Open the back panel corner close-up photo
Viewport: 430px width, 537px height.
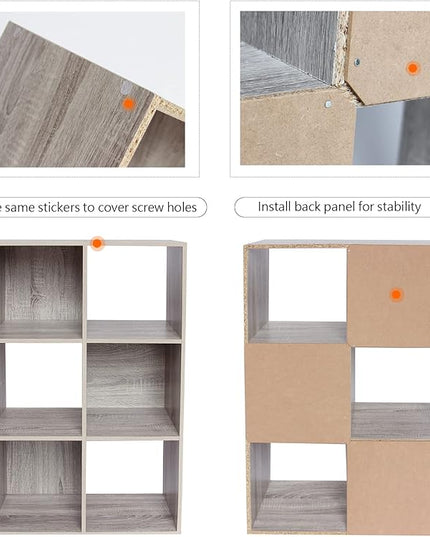(335, 88)
